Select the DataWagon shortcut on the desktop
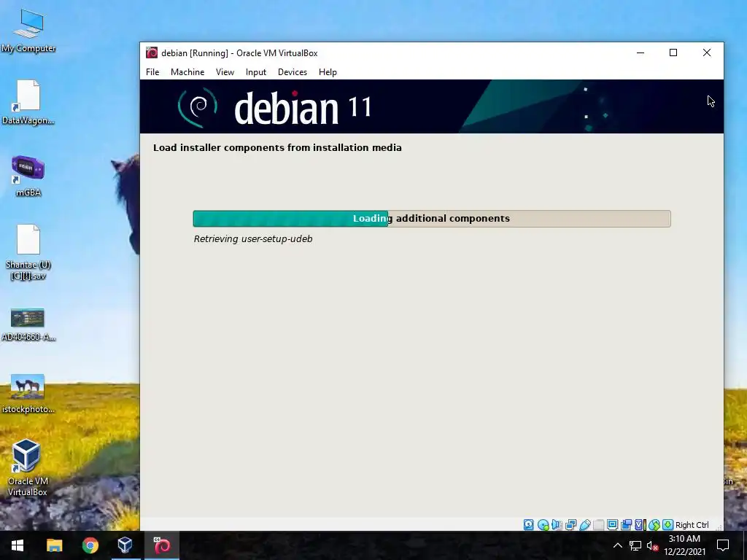The width and height of the screenshot is (747, 560). [28, 102]
